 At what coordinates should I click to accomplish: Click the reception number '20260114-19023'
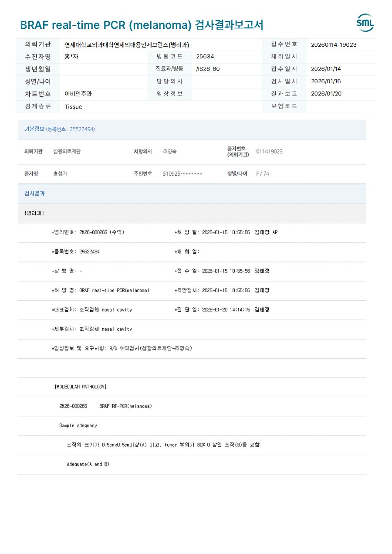(334, 44)
